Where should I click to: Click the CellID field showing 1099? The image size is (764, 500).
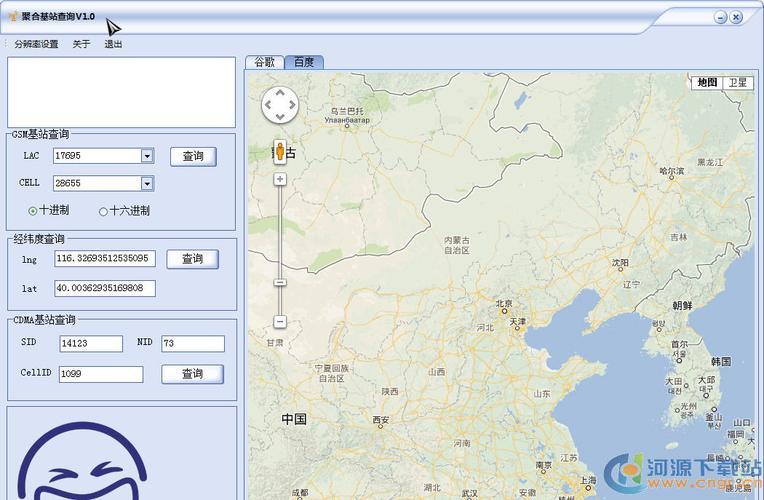(101, 374)
